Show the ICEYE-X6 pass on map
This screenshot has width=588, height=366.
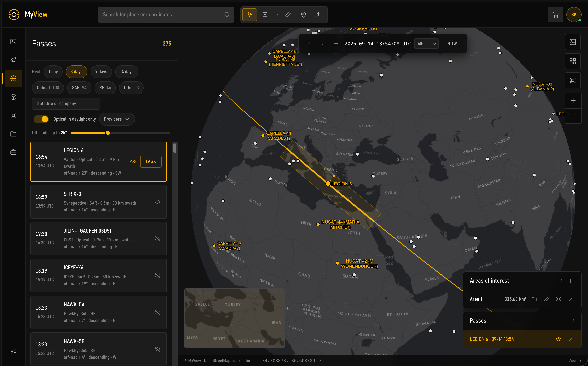pyautogui.click(x=157, y=276)
